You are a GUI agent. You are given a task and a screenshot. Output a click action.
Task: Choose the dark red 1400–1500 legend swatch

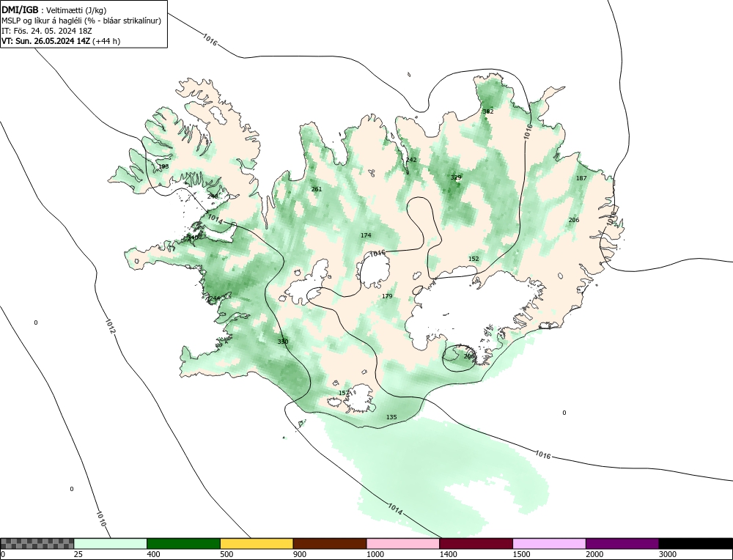tap(476, 543)
